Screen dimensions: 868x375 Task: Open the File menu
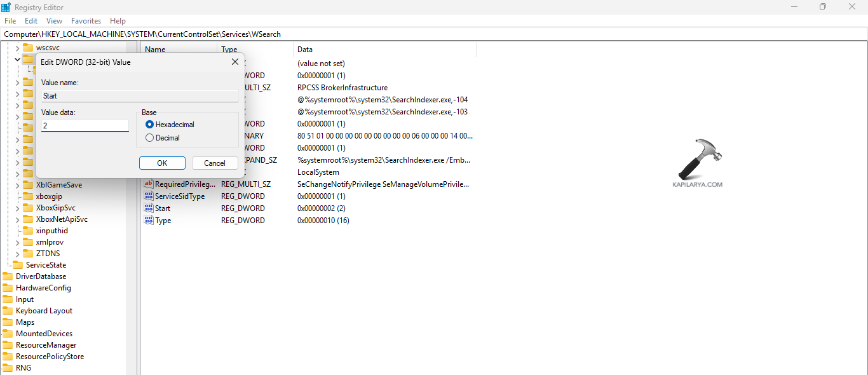[10, 20]
